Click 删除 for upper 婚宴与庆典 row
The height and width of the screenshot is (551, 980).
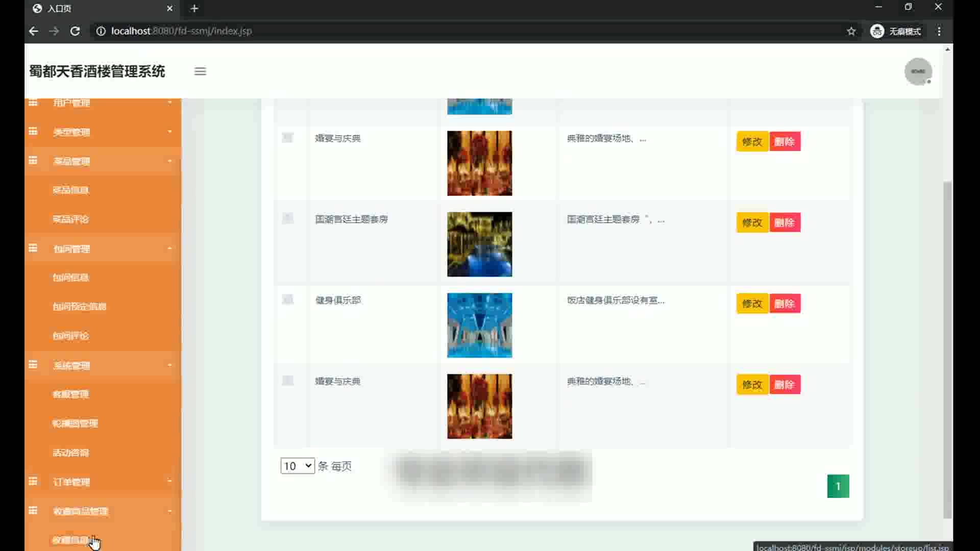pos(785,141)
